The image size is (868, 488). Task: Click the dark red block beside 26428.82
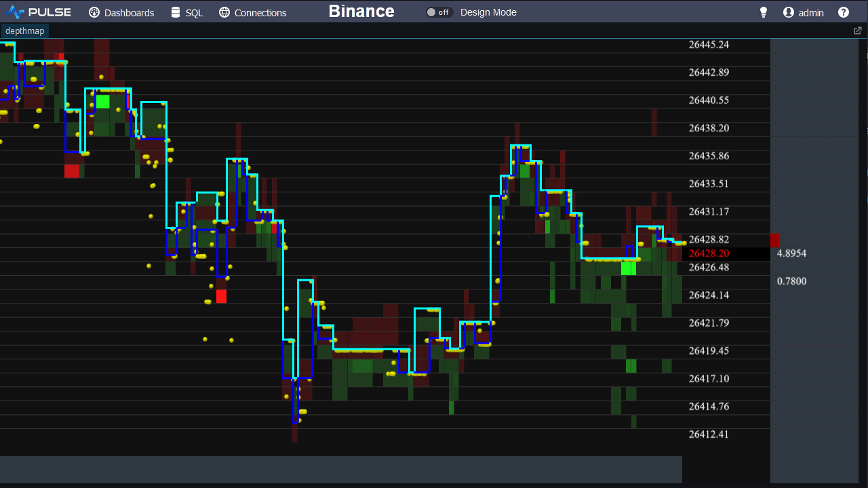tap(774, 241)
